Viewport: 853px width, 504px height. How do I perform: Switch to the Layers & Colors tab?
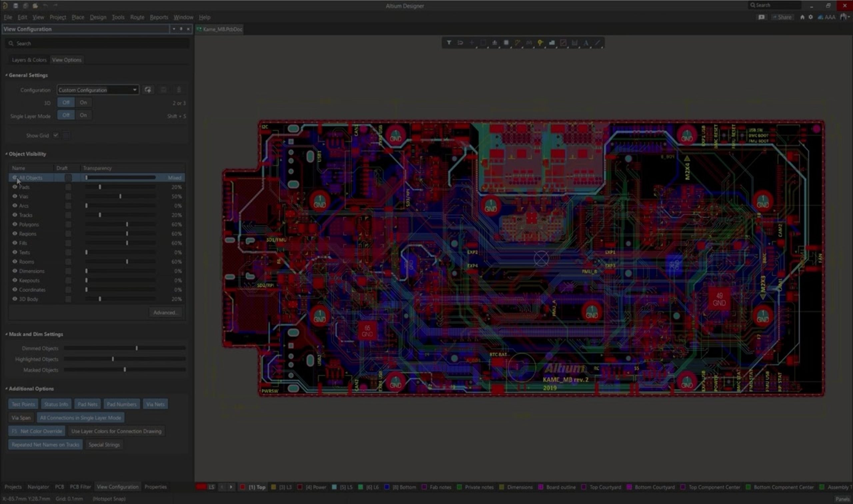[x=29, y=60]
